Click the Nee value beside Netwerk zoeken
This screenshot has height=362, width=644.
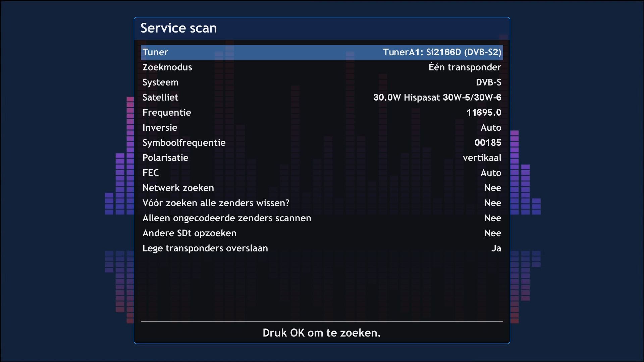[493, 188]
